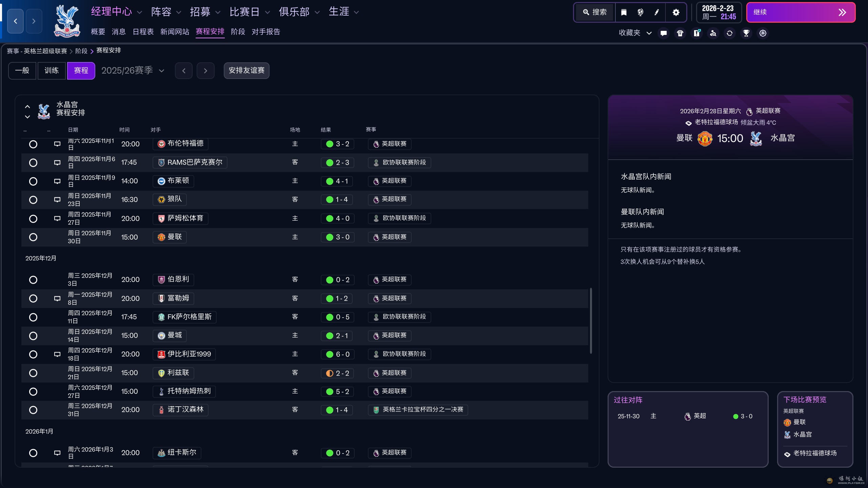Click Manchester United crest in match preview header
This screenshot has height=488, width=868.
coord(705,138)
